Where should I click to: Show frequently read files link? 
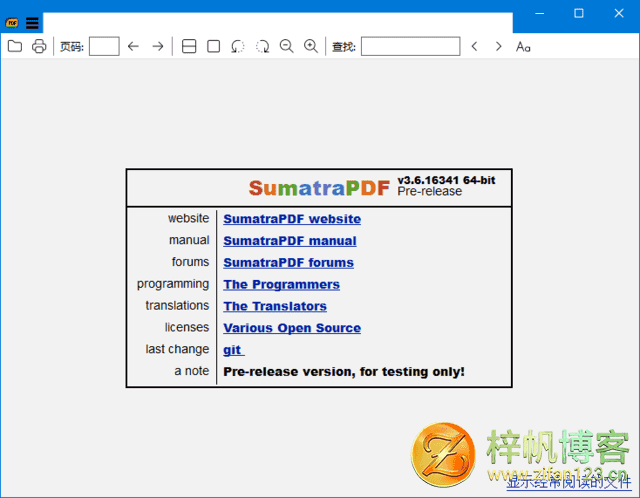(569, 482)
